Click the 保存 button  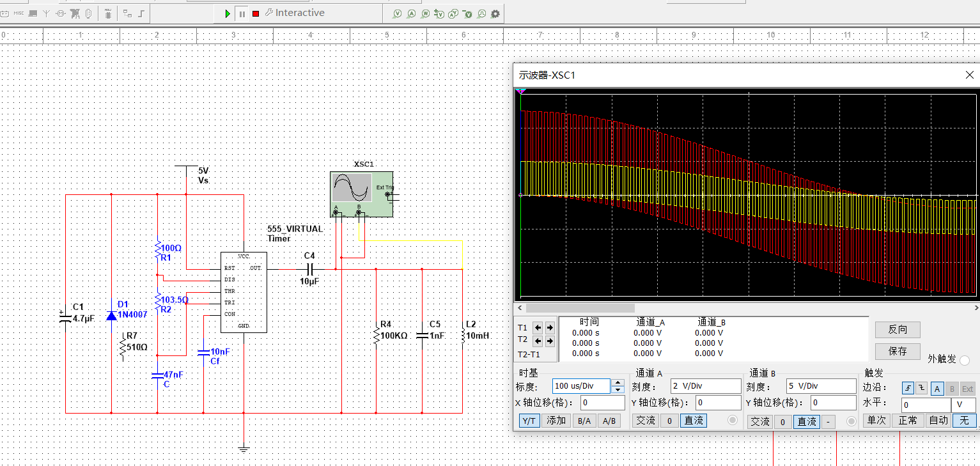[x=898, y=351]
